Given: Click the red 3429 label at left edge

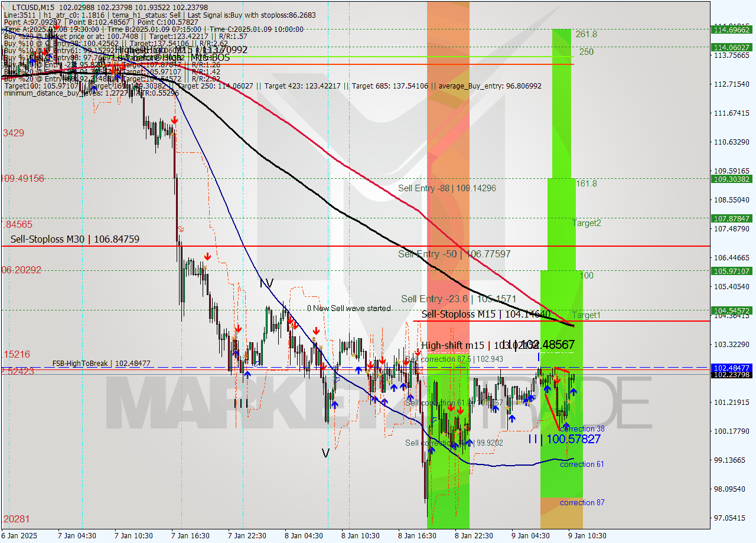Looking at the screenshot, I should pyautogui.click(x=14, y=133).
